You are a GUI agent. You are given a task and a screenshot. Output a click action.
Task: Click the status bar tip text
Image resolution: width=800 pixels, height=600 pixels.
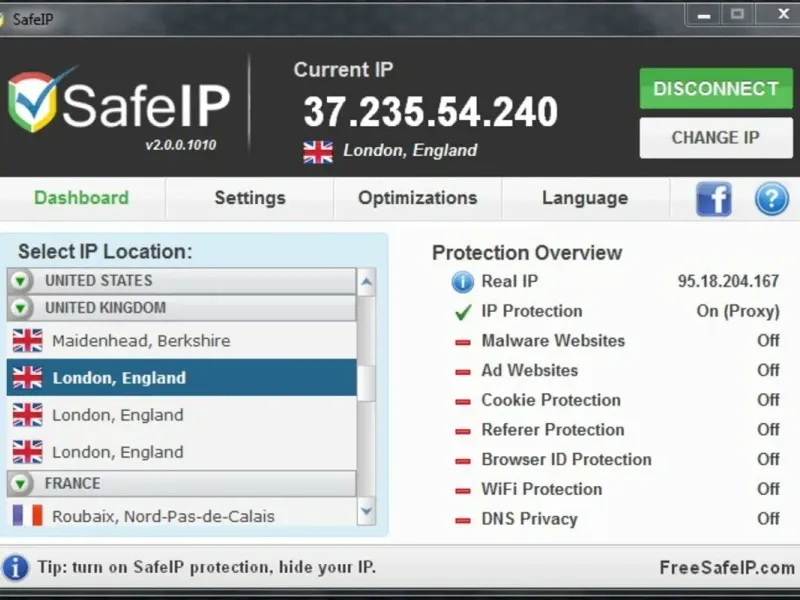tap(207, 567)
